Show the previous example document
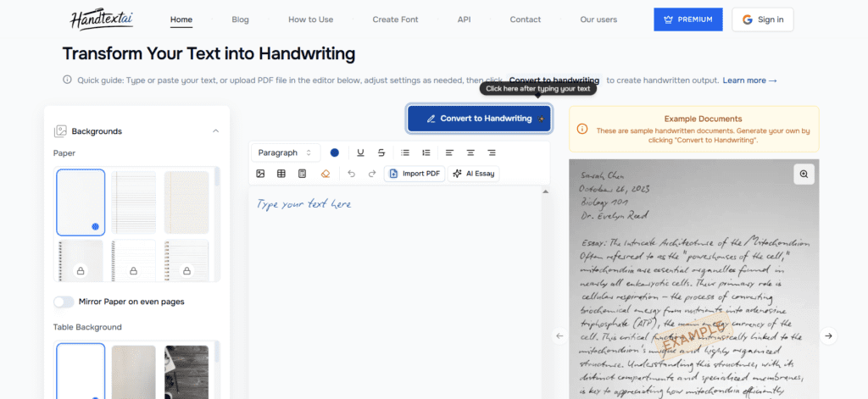Image resolution: width=868 pixels, height=399 pixels. (559, 335)
